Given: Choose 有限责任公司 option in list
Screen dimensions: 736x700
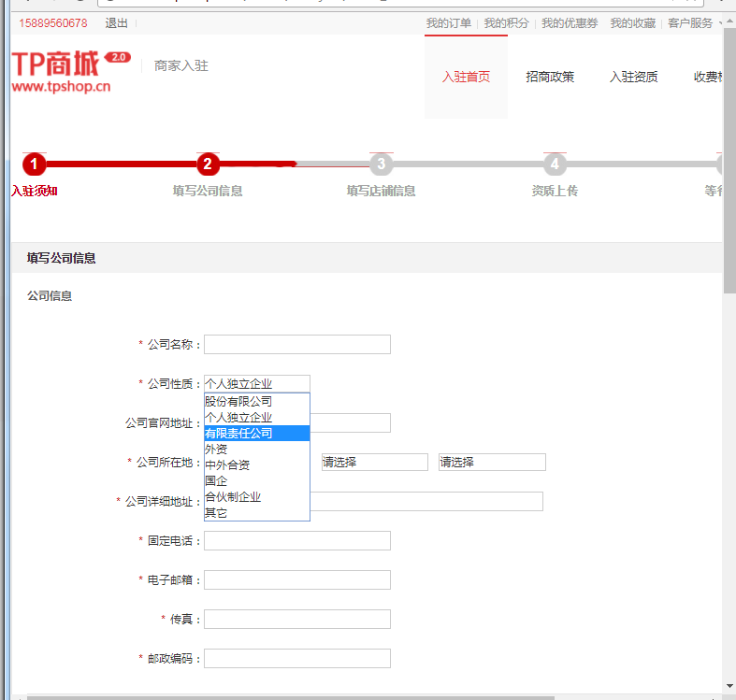Looking at the screenshot, I should click(238, 433).
